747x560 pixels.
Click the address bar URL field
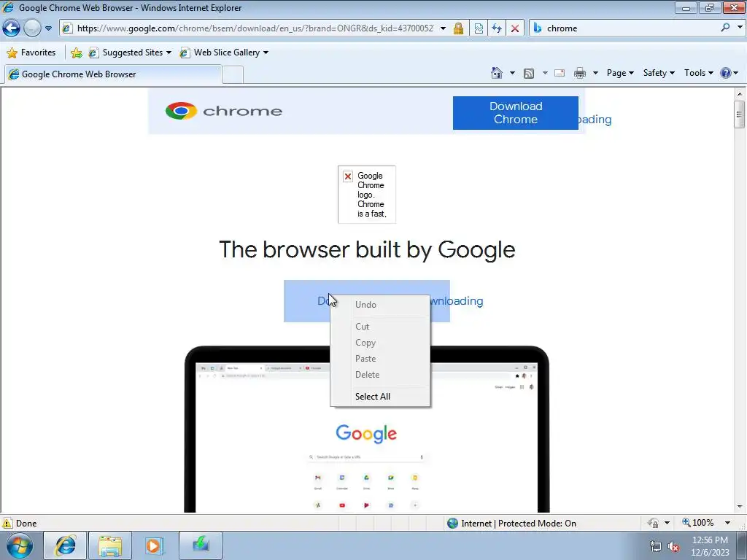(255, 28)
